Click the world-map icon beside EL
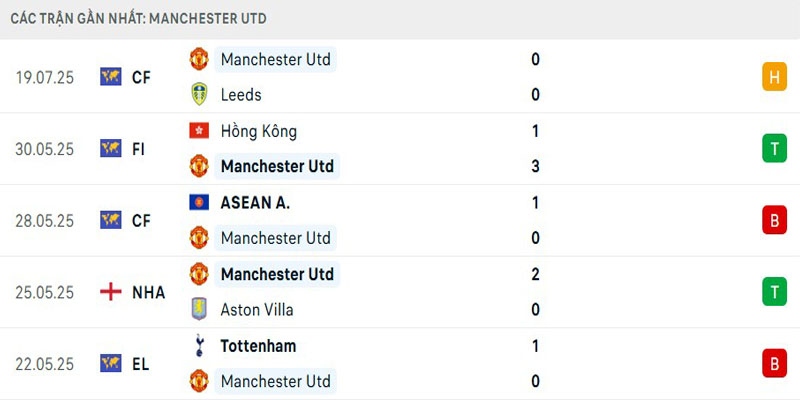This screenshot has height=400, width=800. (110, 364)
